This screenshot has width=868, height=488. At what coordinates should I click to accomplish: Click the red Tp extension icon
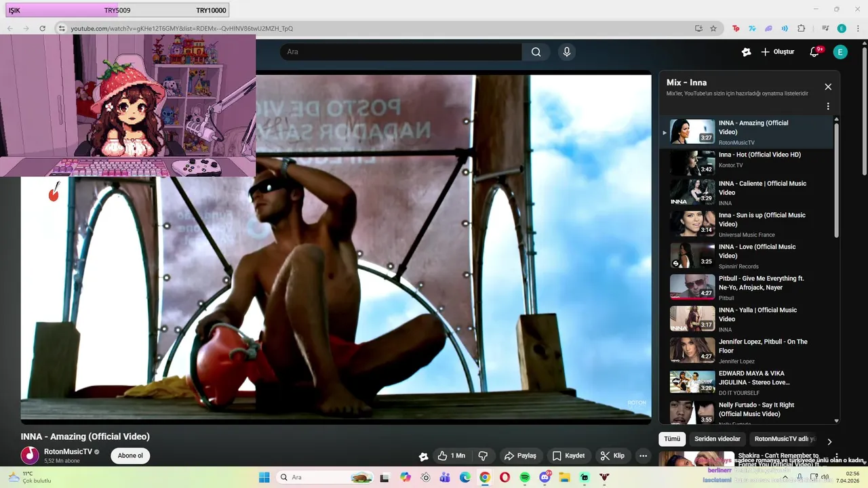(x=736, y=28)
